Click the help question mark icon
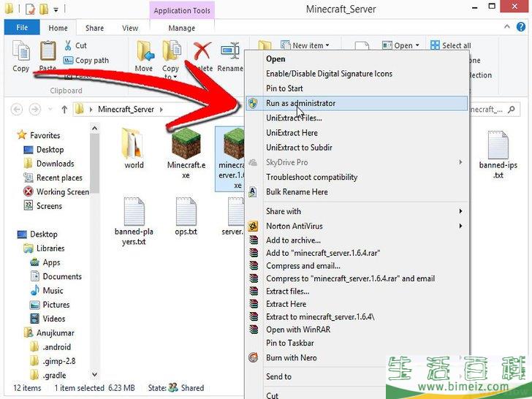Viewport: 532px width, 399px height. [521, 27]
